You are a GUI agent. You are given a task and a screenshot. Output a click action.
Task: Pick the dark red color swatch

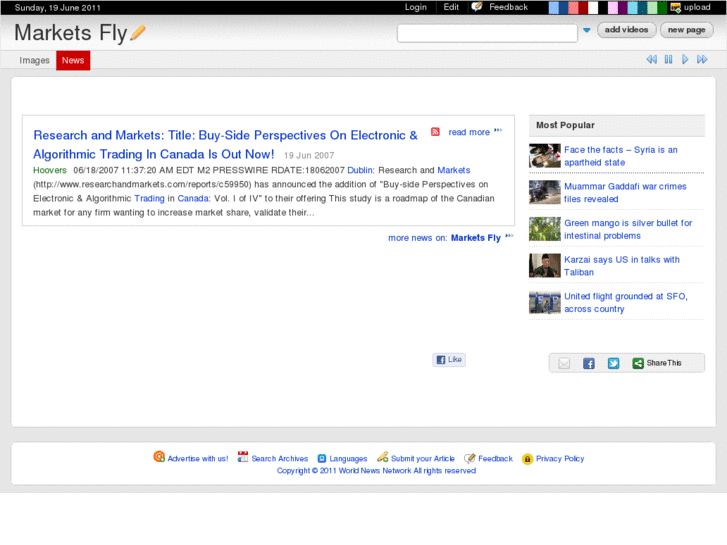pyautogui.click(x=583, y=7)
